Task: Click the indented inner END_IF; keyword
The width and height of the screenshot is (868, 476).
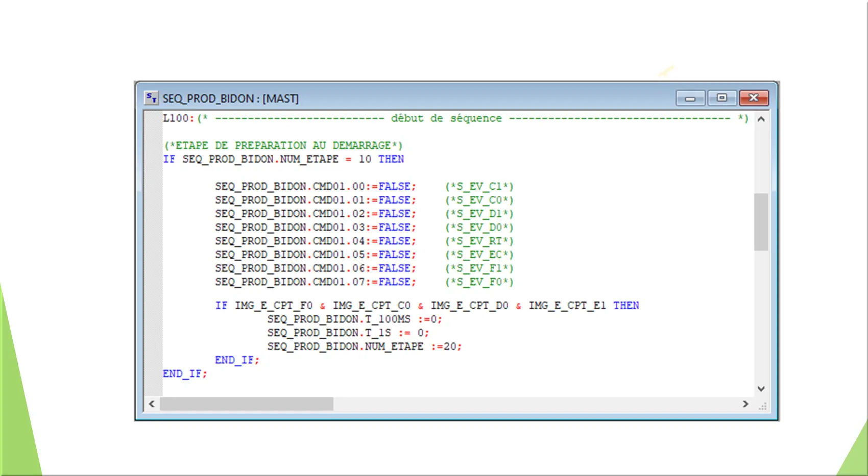Action: (x=237, y=360)
